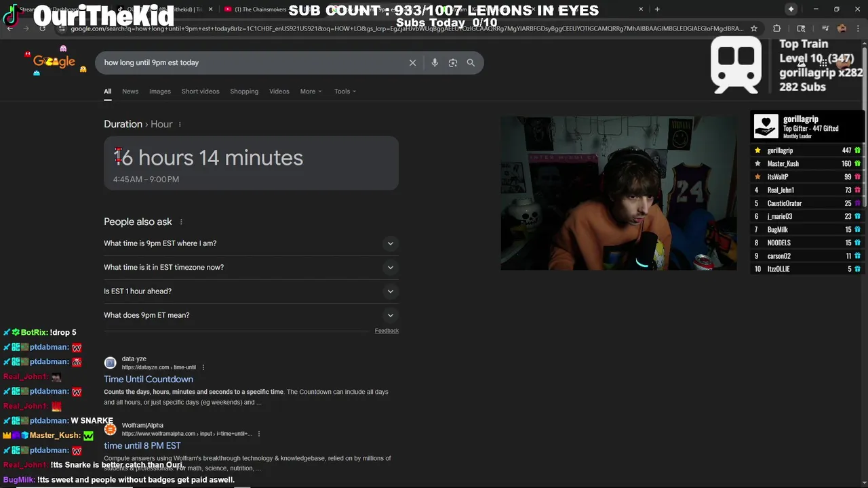Click the browser address bar URL
This screenshot has height=488, width=868.
click(x=407, y=28)
